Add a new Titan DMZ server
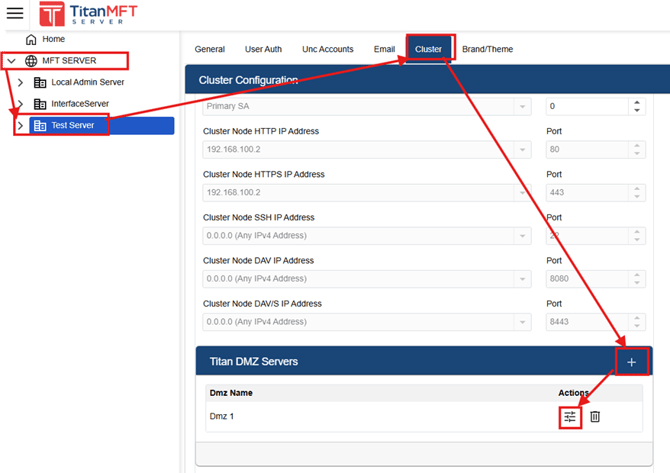This screenshot has width=670, height=473. click(632, 362)
